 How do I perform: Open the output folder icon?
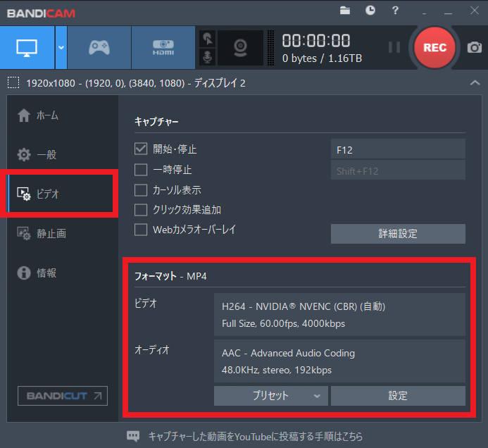(345, 11)
